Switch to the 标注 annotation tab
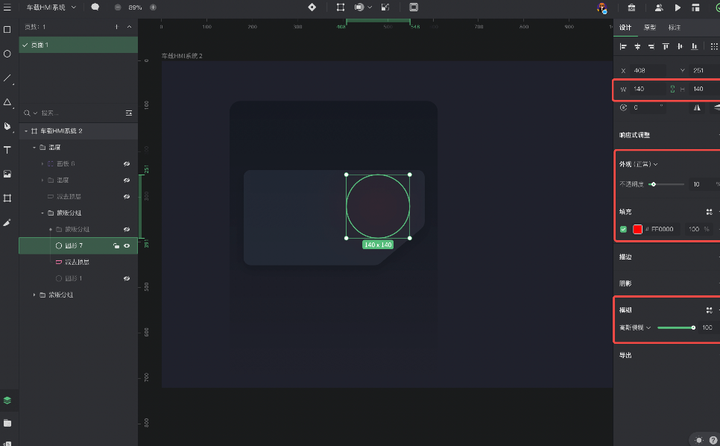Screen dimensions: 720x446 point(674,28)
